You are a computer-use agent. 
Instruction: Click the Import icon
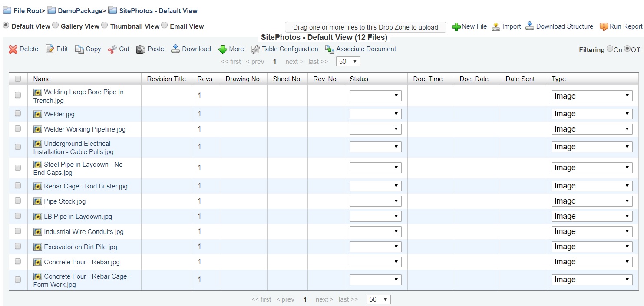[496, 27]
